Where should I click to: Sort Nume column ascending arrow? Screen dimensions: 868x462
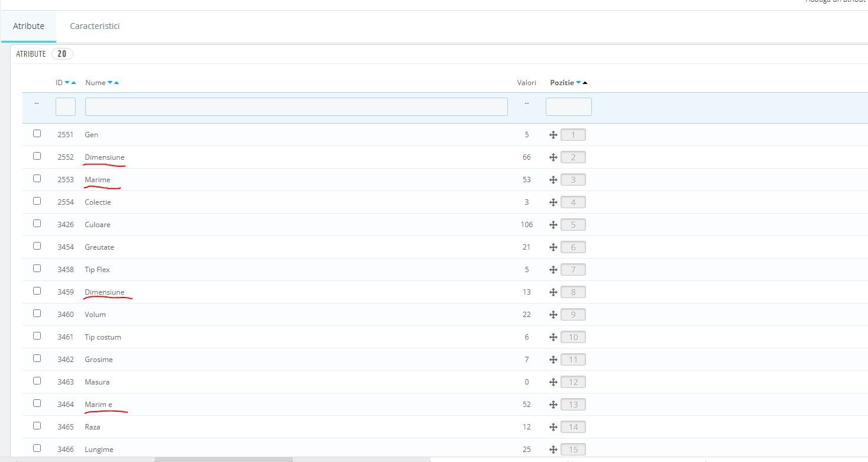click(116, 83)
